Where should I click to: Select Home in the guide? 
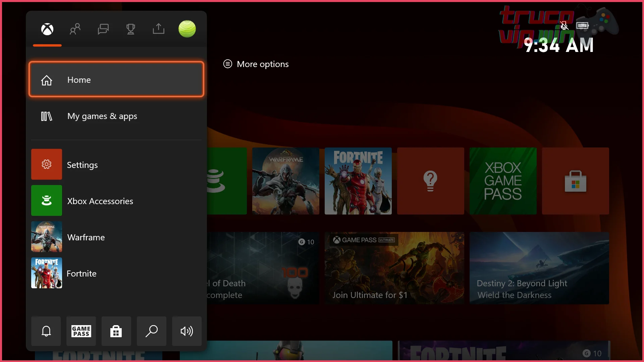pyautogui.click(x=116, y=79)
